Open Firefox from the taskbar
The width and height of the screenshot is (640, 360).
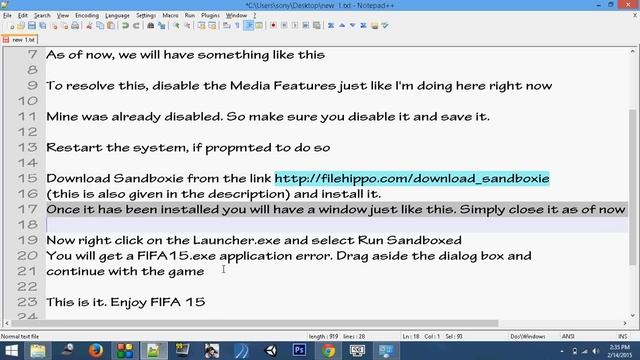[96, 351]
